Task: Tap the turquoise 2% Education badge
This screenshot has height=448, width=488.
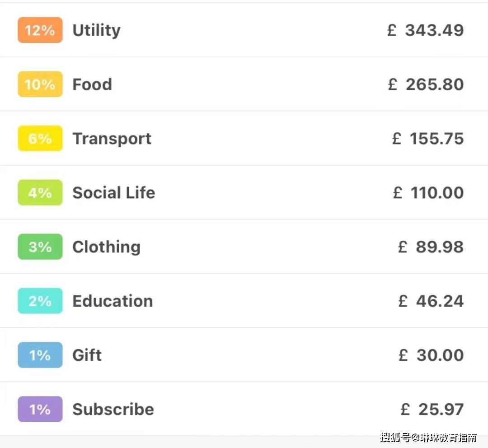Action: (x=40, y=301)
